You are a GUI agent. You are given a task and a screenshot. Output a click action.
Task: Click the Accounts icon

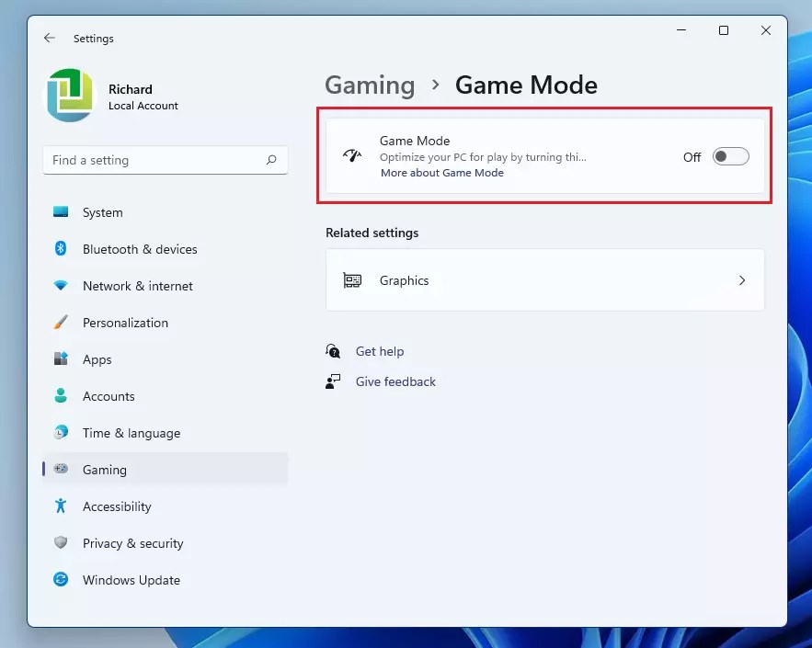[x=62, y=396]
